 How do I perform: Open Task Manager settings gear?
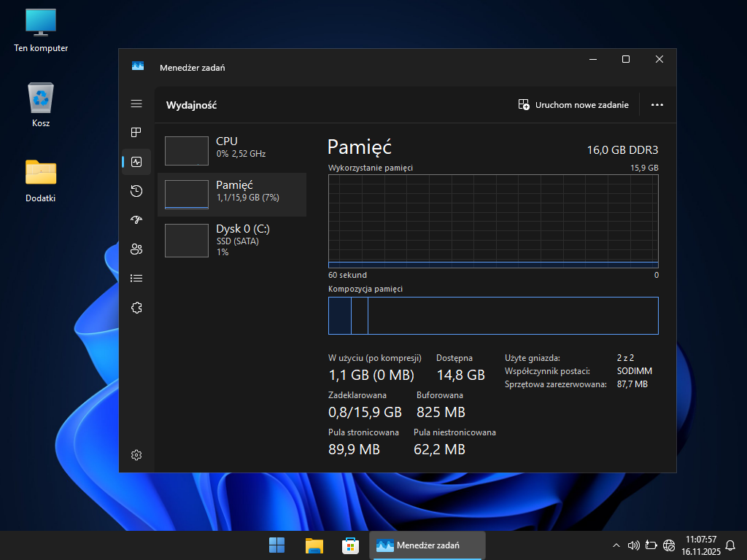pyautogui.click(x=136, y=455)
